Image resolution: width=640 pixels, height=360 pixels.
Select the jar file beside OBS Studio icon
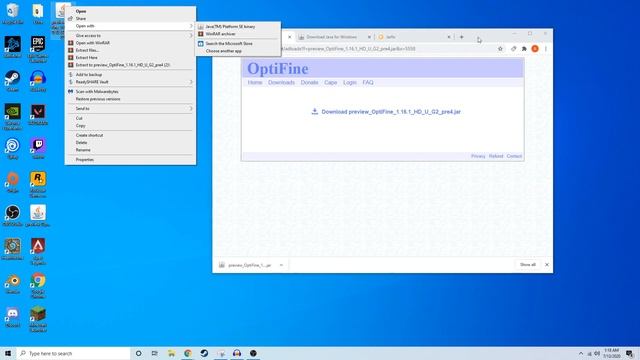coord(38,216)
